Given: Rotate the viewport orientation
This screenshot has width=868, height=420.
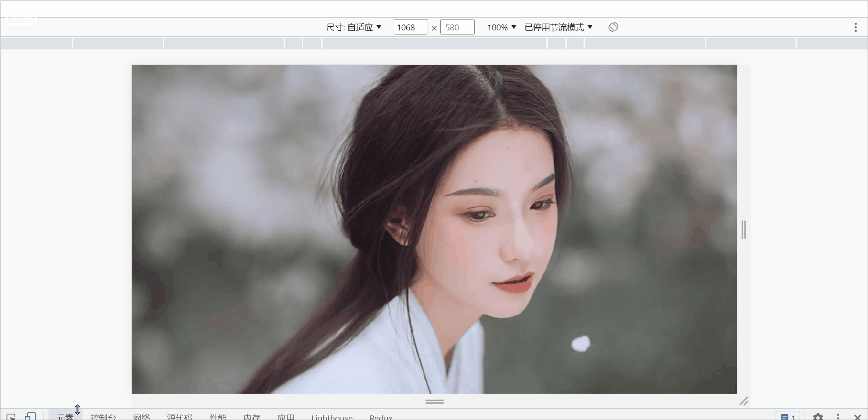Looking at the screenshot, I should point(613,27).
